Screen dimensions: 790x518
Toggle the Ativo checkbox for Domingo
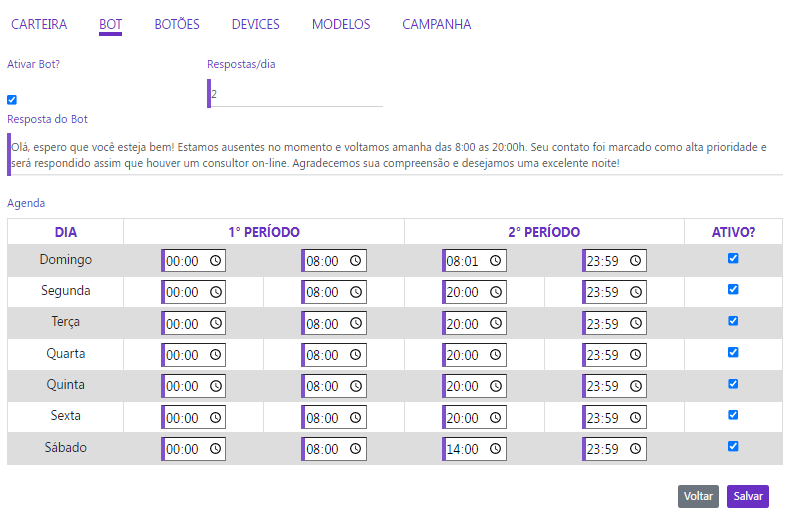tap(733, 258)
